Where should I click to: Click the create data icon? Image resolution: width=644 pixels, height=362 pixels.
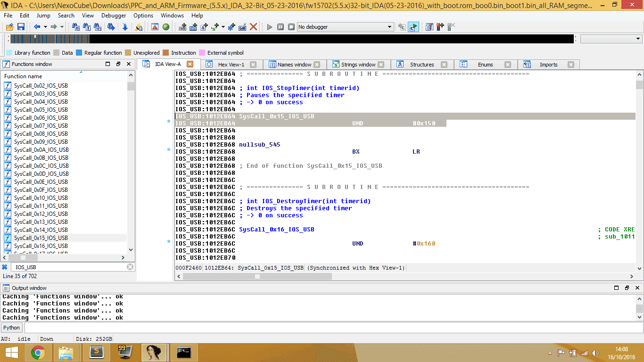tap(193, 27)
